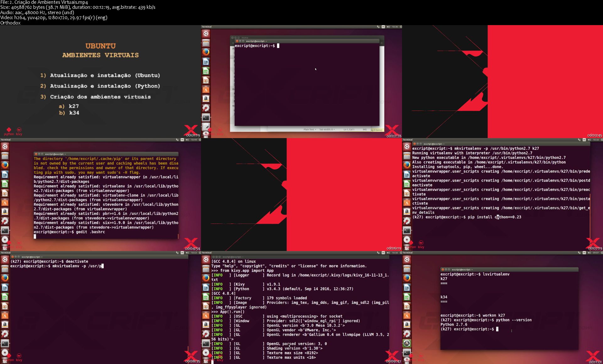
Task: Click 'Atualização e instalação (Python)' item
Action: click(105, 86)
